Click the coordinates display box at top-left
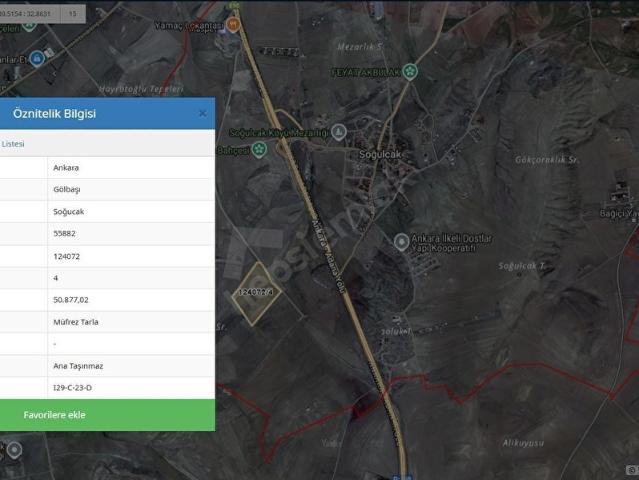The height and width of the screenshot is (480, 639). (x=30, y=14)
